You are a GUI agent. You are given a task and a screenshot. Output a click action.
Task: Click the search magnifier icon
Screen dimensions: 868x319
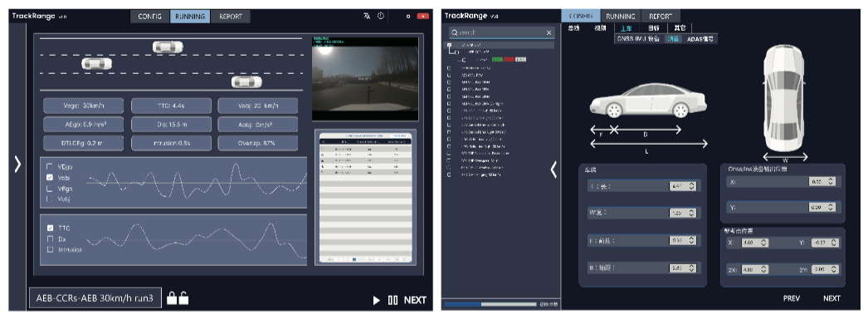455,32
